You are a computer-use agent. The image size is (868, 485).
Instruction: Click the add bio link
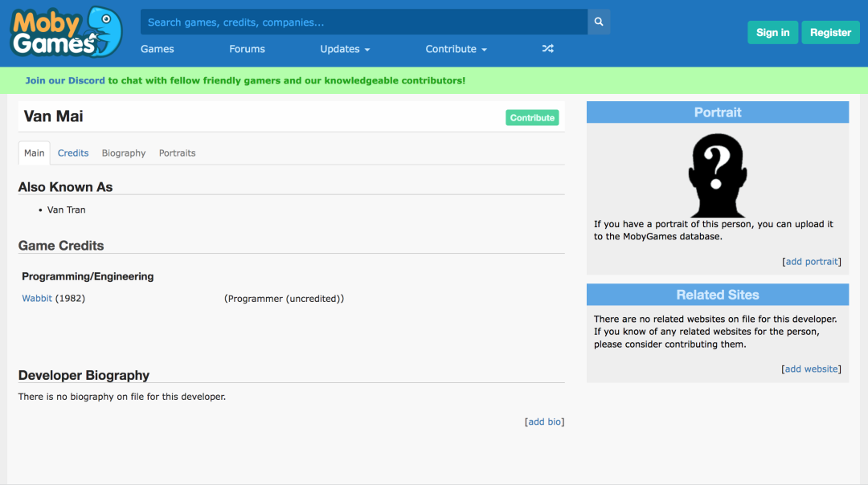point(544,422)
